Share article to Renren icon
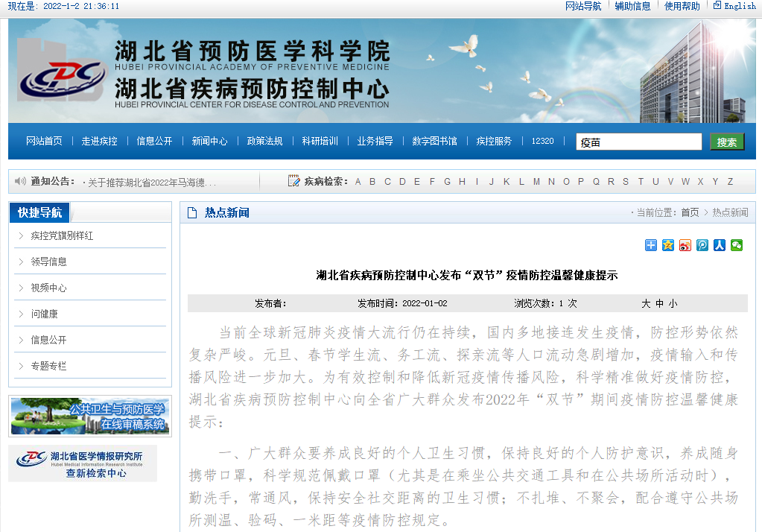762x532 pixels. coord(720,245)
